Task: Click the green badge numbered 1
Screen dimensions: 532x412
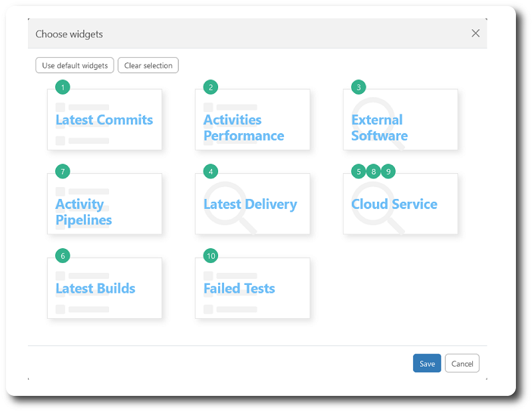Action: (63, 87)
